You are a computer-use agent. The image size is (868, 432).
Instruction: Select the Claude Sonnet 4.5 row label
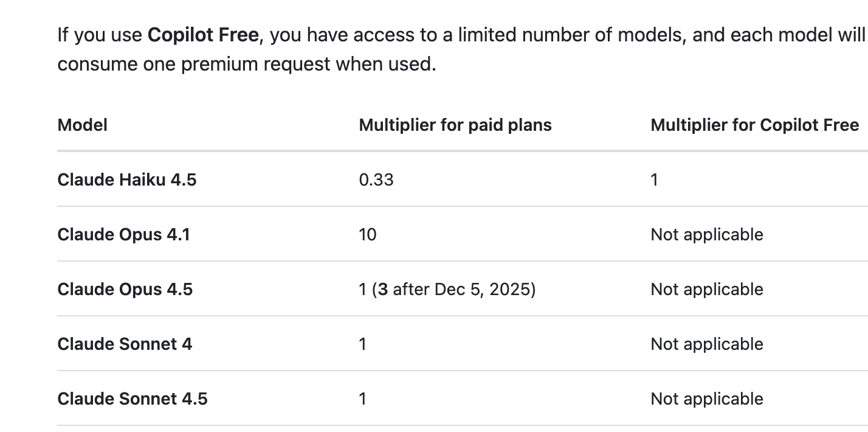pyautogui.click(x=133, y=399)
